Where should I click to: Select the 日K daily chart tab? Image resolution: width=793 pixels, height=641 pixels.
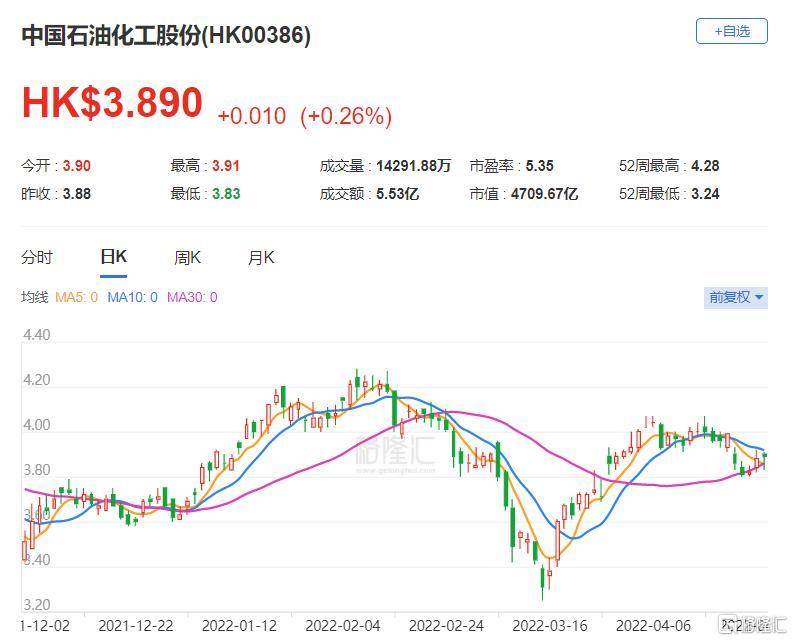(x=113, y=257)
